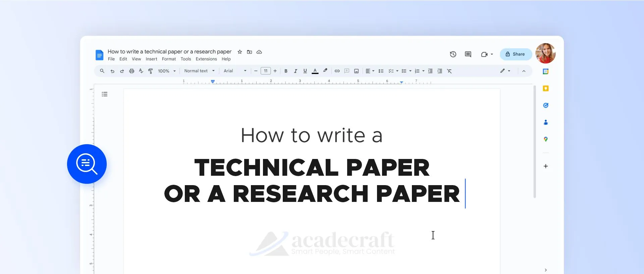644x274 pixels.
Task: Insert a link
Action: point(337,71)
